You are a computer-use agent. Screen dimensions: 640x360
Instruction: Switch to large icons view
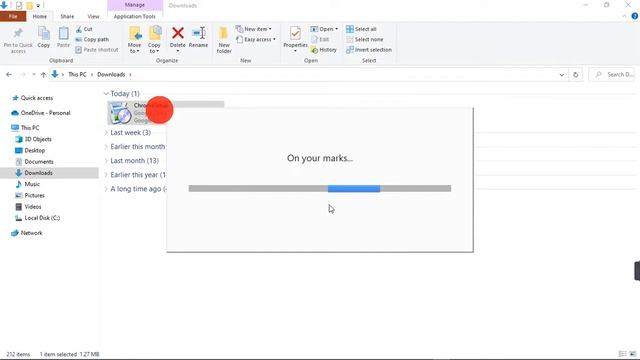(x=633, y=354)
